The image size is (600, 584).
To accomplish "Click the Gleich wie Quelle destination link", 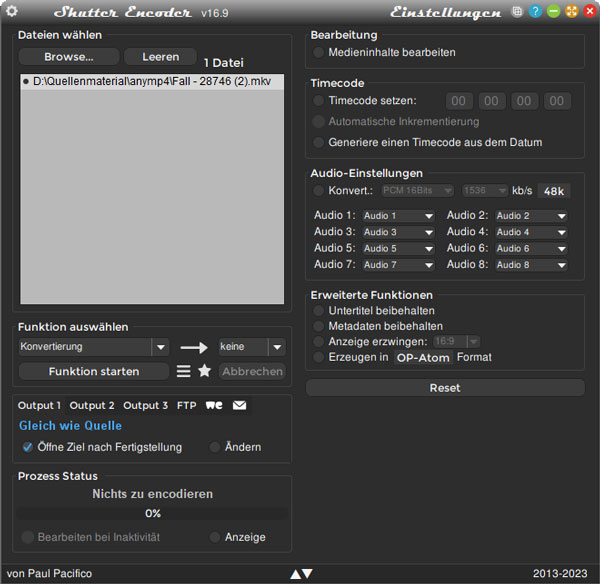I will tap(70, 426).
